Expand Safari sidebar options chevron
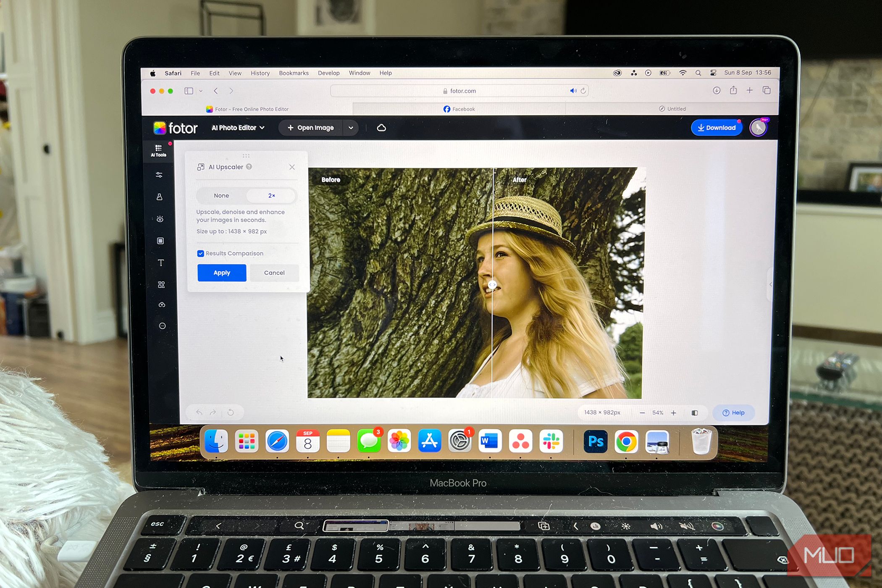The image size is (882, 588). (x=201, y=91)
